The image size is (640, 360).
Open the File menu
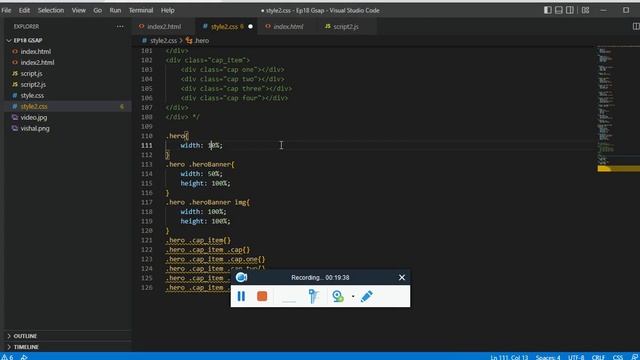click(7, 10)
